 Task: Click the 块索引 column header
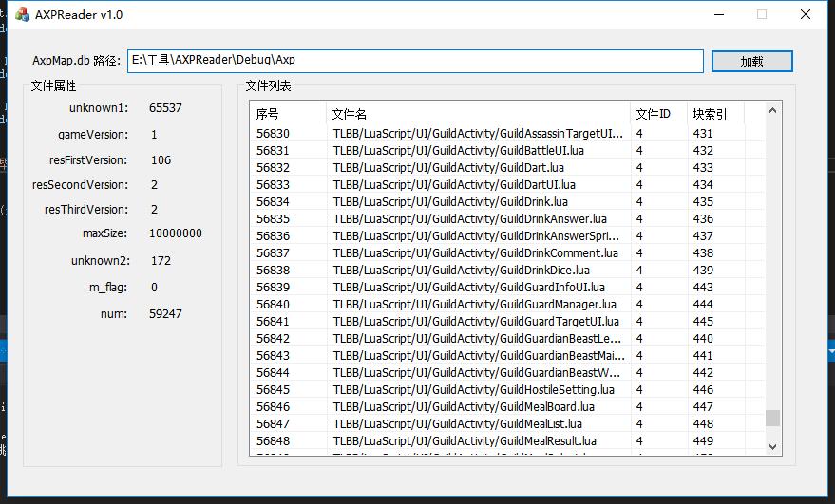(x=714, y=114)
